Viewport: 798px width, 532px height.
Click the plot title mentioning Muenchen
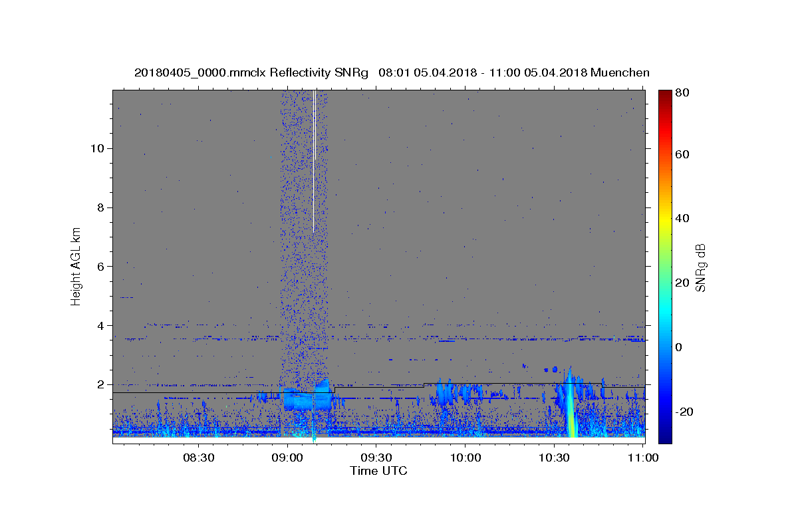tap(392, 72)
